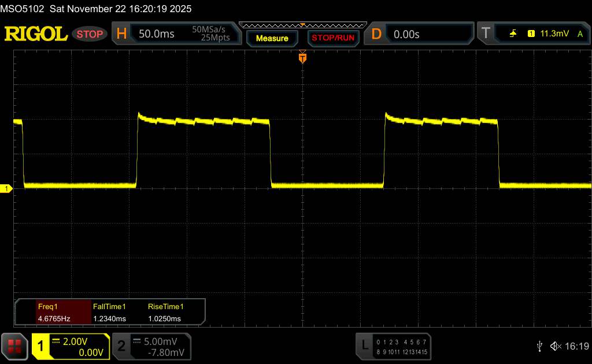Open the red function navigation grid icon

click(x=14, y=346)
